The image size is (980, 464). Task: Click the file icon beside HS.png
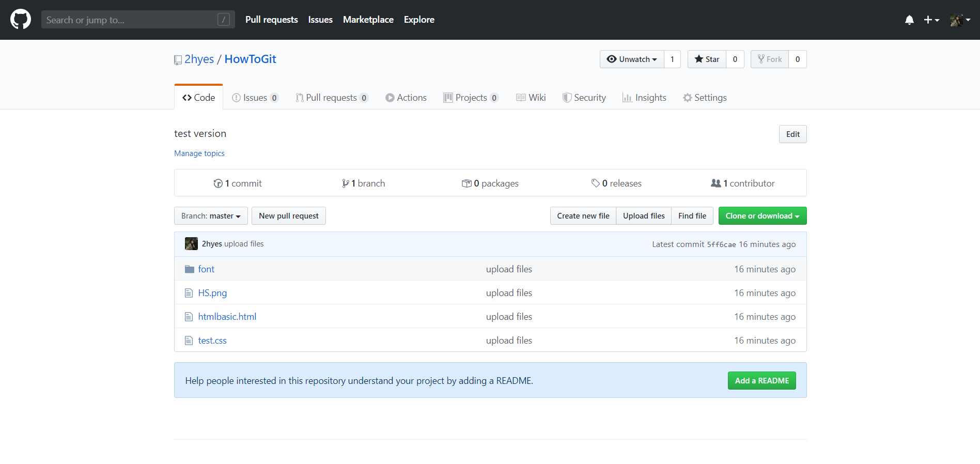click(x=189, y=293)
